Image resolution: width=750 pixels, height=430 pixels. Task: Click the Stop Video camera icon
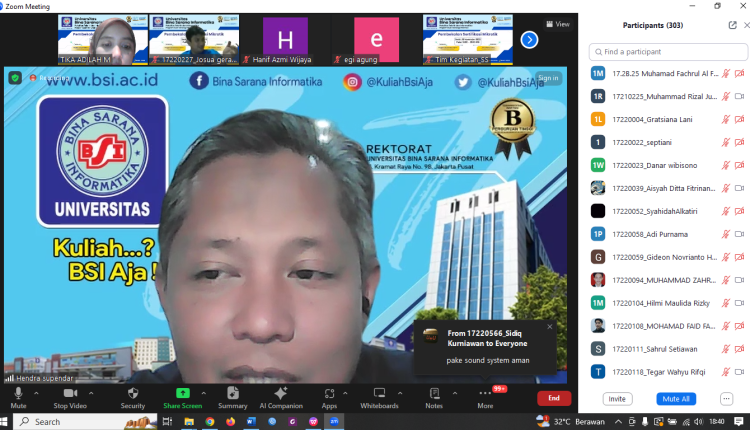70,393
